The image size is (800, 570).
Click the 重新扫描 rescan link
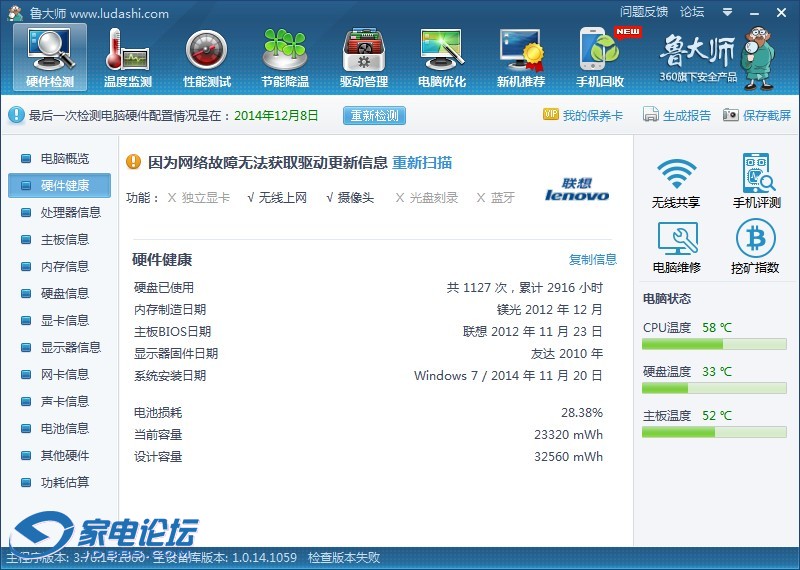pyautogui.click(x=421, y=162)
